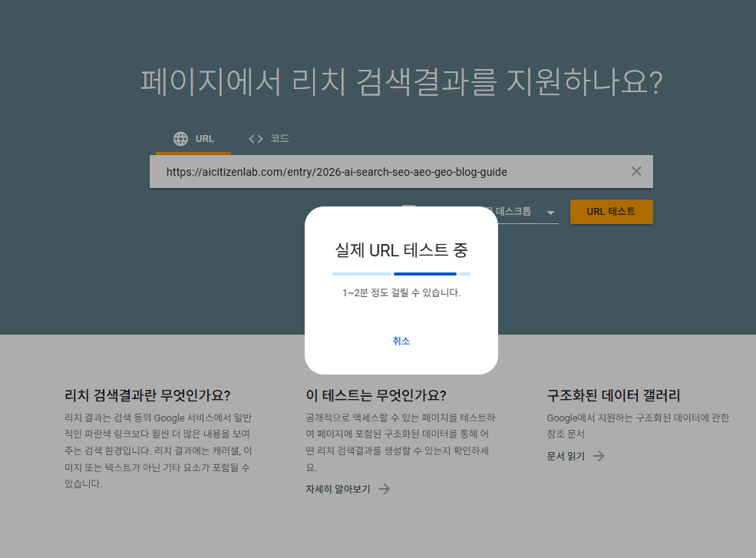The width and height of the screenshot is (756, 558).
Task: Click the arrow icon after 문서 읽기
Action: click(598, 455)
